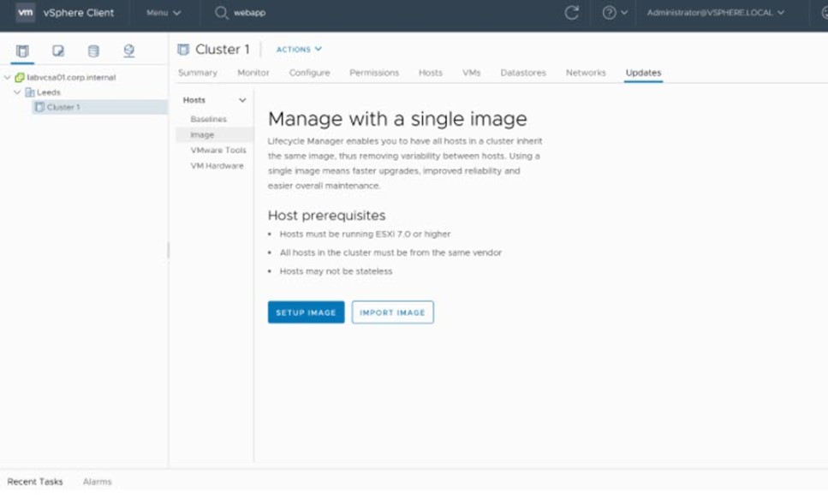The image size is (828, 504).
Task: Click the Cluster 1 page title
Action: pos(223,50)
